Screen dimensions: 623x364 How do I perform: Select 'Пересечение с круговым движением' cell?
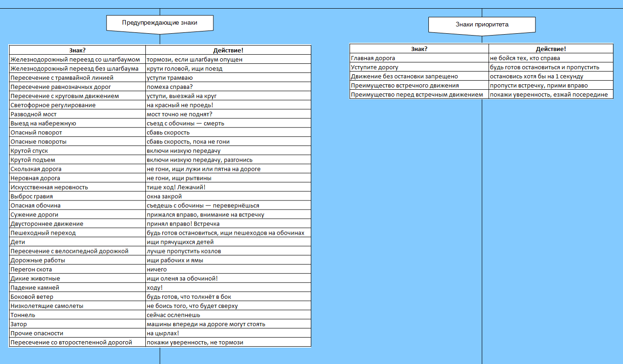77,96
